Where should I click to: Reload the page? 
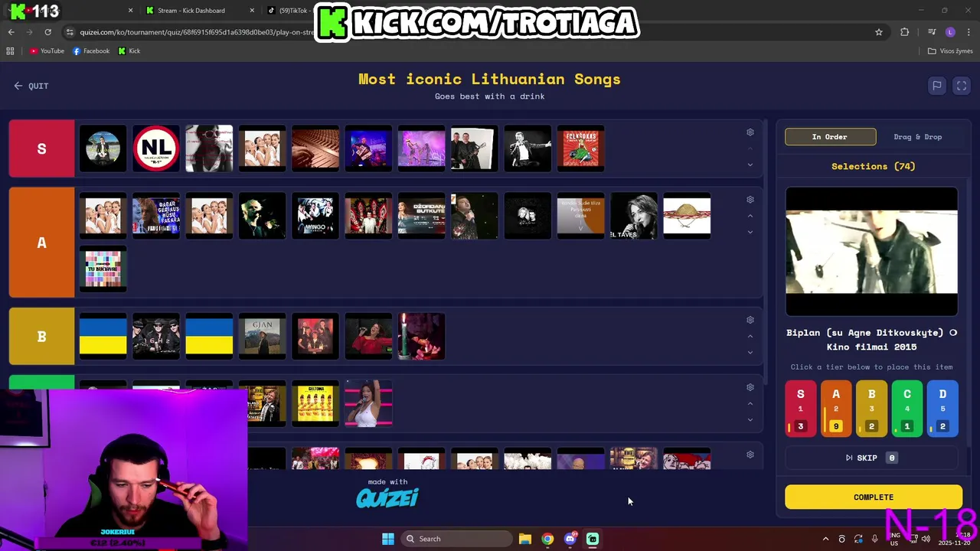pos(47,32)
